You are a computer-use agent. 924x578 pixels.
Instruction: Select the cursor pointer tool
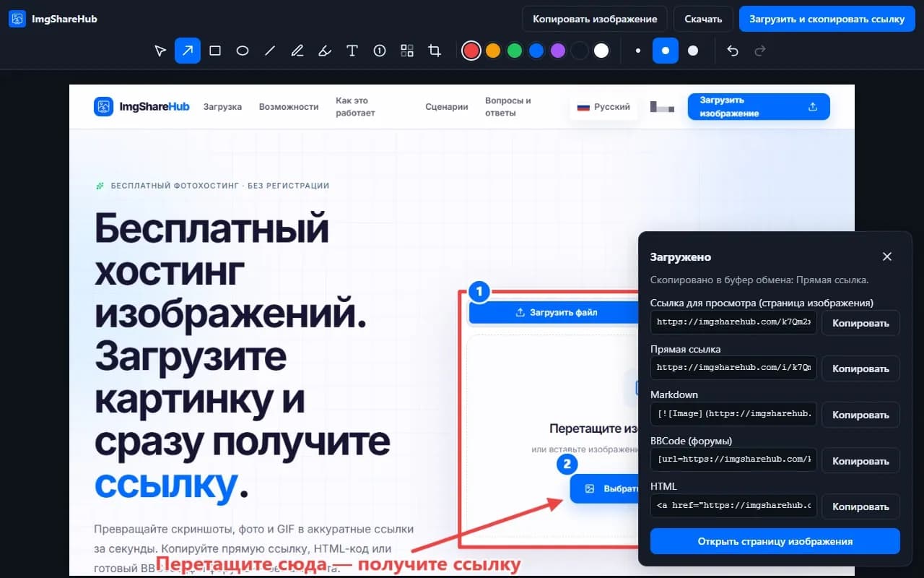click(x=160, y=51)
